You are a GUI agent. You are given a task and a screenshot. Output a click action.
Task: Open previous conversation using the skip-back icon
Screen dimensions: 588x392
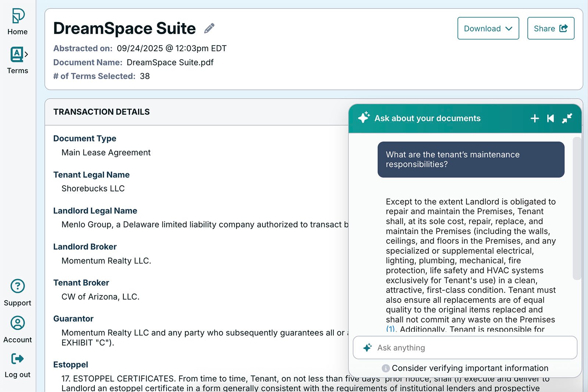click(x=551, y=118)
